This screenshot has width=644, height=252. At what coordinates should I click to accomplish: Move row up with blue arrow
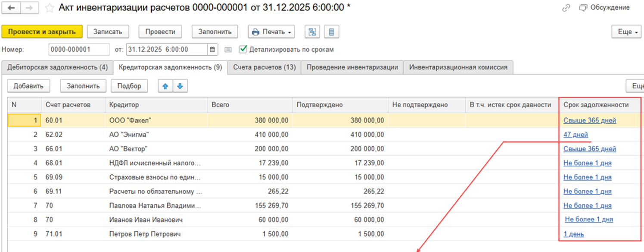165,86
